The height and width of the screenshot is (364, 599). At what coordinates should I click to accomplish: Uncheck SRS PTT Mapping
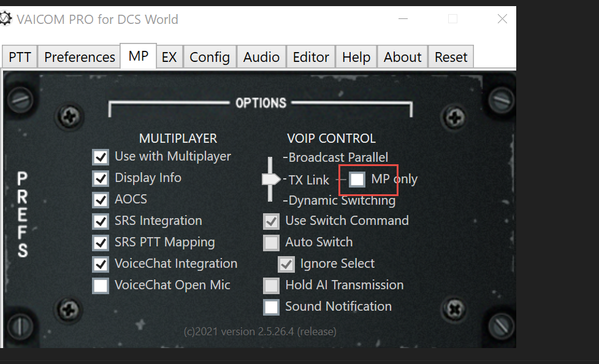point(101,243)
